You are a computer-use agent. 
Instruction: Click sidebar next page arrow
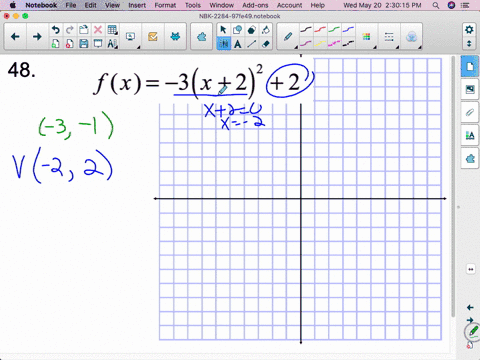click(470, 320)
